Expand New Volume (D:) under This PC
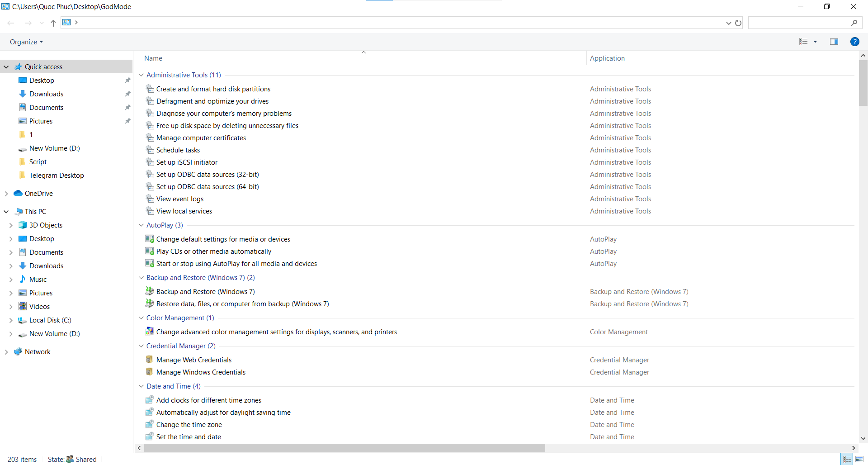The image size is (868, 465). click(11, 334)
